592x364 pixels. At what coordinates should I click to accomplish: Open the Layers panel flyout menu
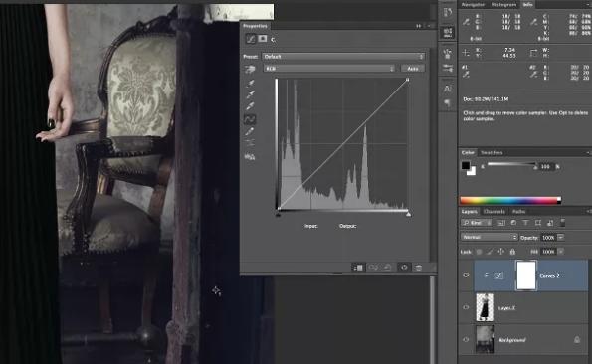pyautogui.click(x=589, y=211)
